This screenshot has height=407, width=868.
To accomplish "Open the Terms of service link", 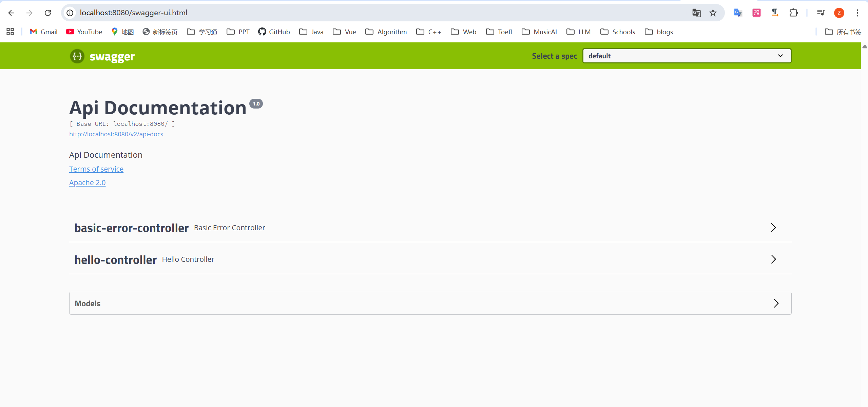I will coord(96,169).
